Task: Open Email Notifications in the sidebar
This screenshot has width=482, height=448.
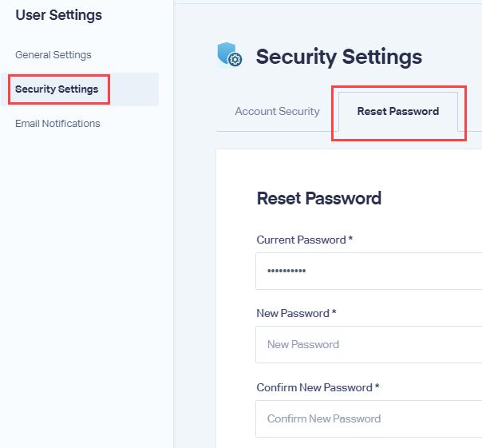Action: 57,124
